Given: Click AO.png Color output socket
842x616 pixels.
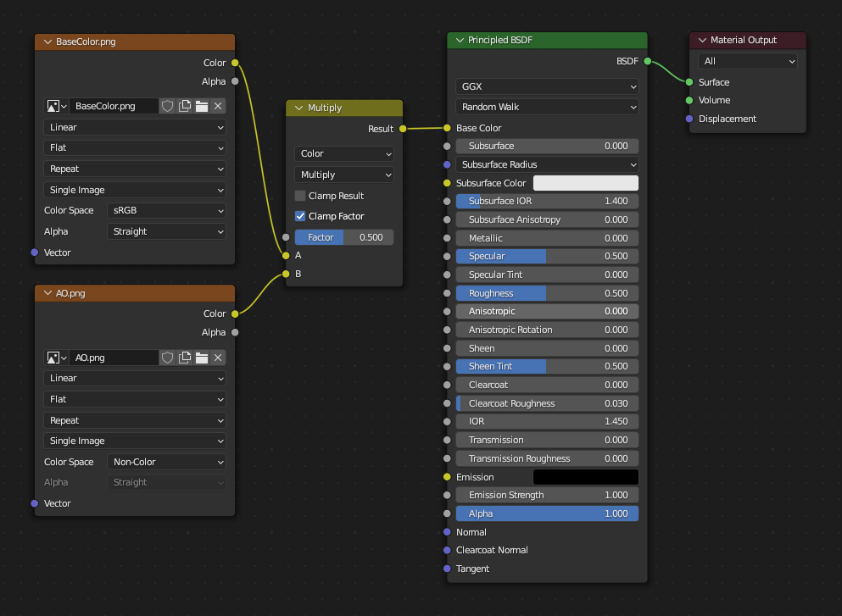Looking at the screenshot, I should [235, 314].
